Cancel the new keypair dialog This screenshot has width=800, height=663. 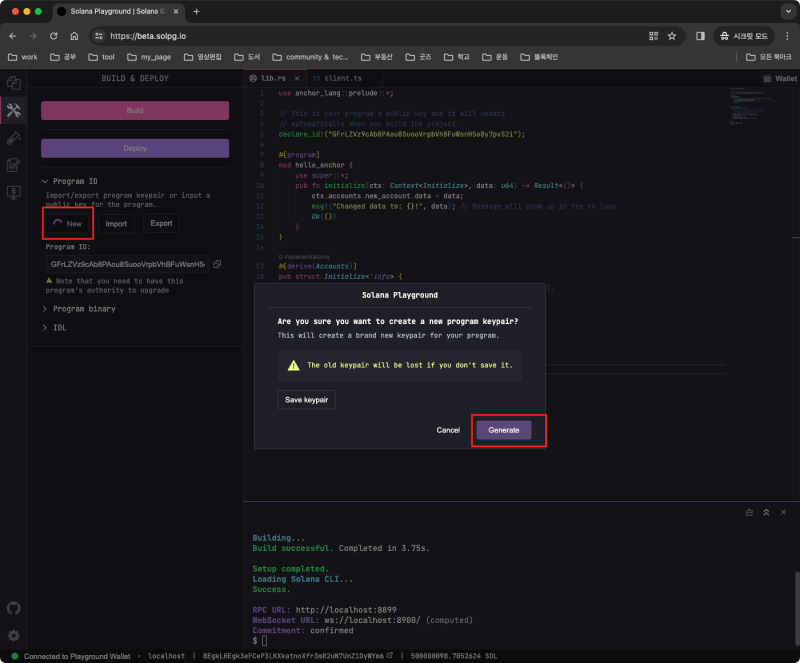pos(448,430)
